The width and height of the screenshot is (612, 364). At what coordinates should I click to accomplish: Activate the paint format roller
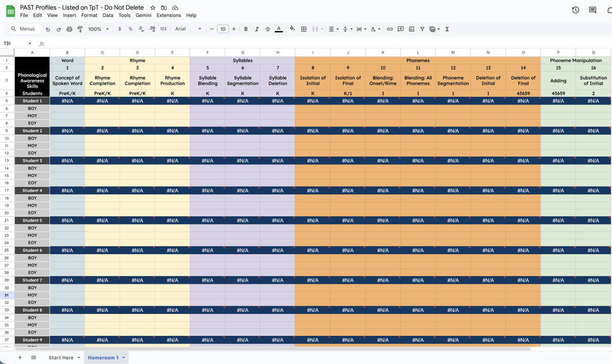point(80,29)
